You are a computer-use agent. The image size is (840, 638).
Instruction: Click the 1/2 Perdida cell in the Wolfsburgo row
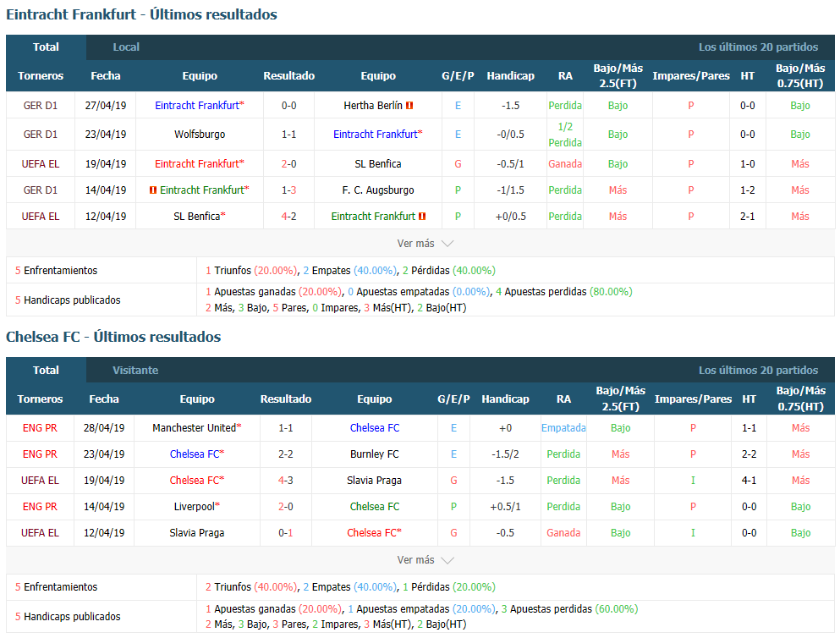564,135
